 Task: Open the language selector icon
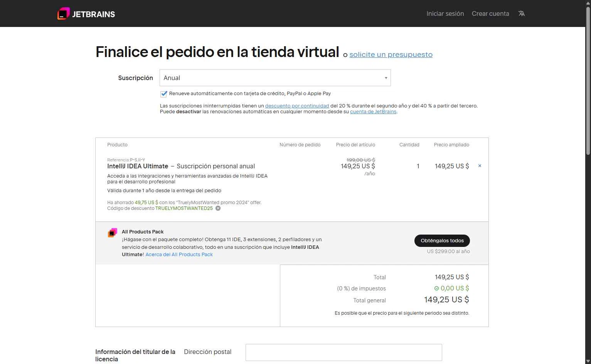point(522,13)
